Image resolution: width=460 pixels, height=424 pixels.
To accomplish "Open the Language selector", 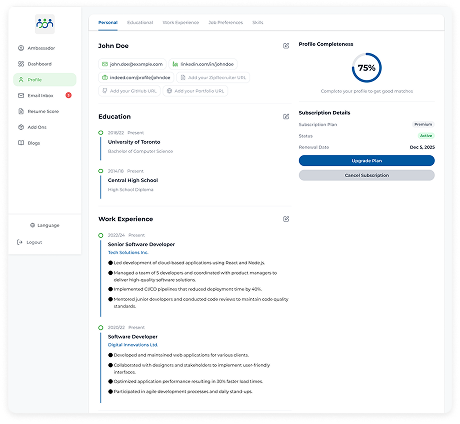I will tap(45, 225).
